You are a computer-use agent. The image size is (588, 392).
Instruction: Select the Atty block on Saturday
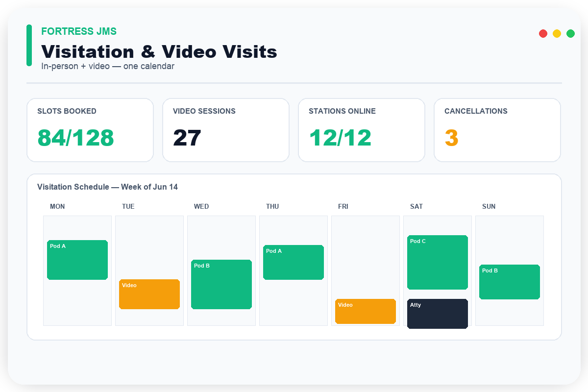coord(438,314)
